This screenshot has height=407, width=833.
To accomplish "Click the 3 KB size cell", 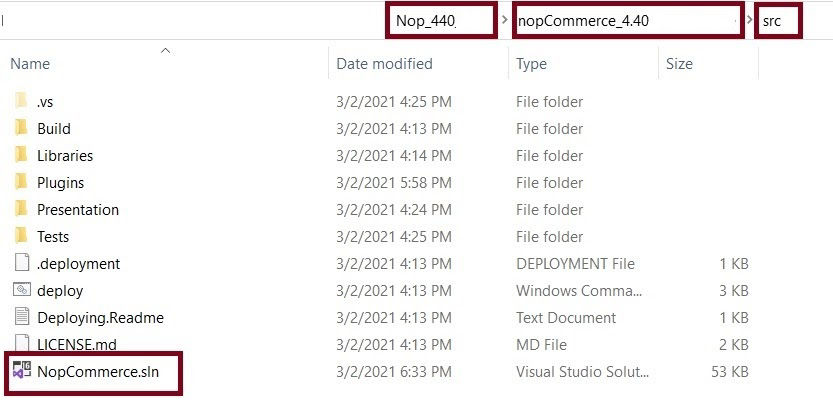I will (x=734, y=291).
